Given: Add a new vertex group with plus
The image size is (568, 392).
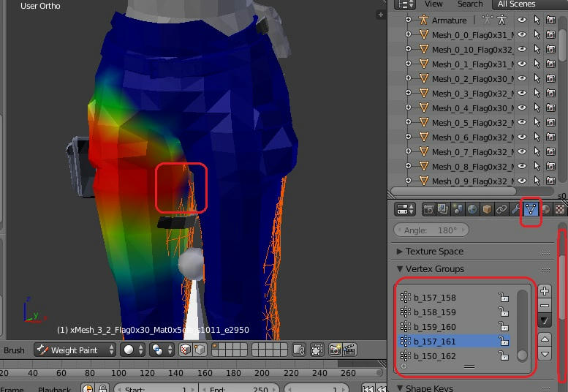Looking at the screenshot, I should click(x=544, y=291).
